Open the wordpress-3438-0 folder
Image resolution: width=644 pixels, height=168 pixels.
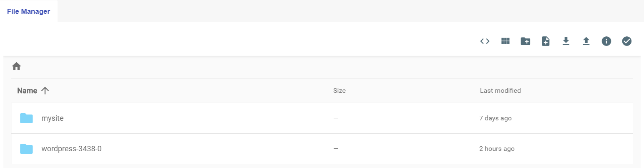(71, 148)
